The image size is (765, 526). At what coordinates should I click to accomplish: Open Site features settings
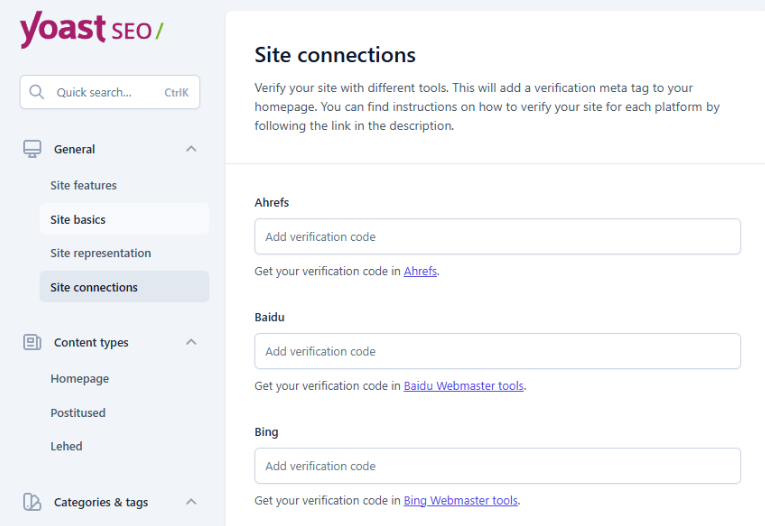click(84, 185)
